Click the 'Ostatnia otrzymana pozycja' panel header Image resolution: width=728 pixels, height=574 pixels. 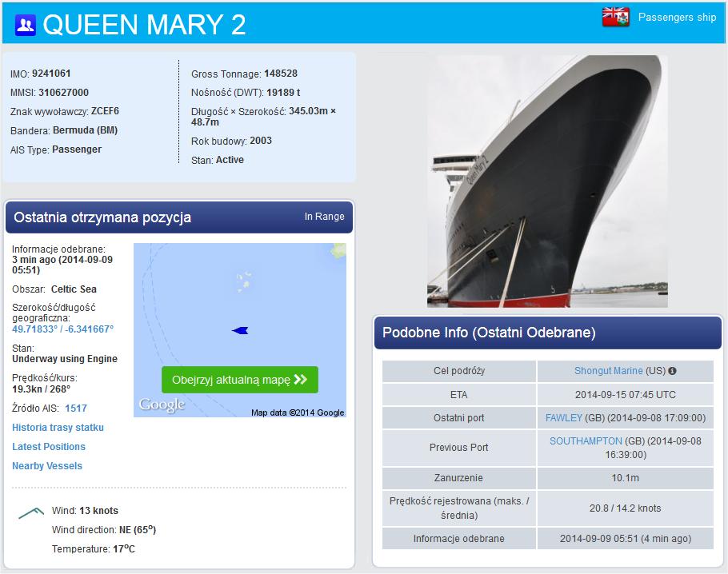click(x=179, y=217)
